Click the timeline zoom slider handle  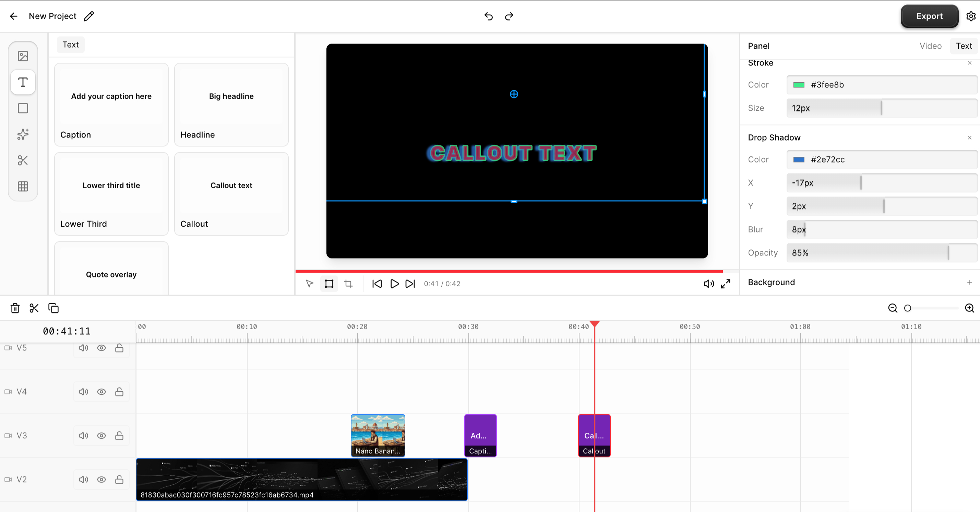coord(907,308)
